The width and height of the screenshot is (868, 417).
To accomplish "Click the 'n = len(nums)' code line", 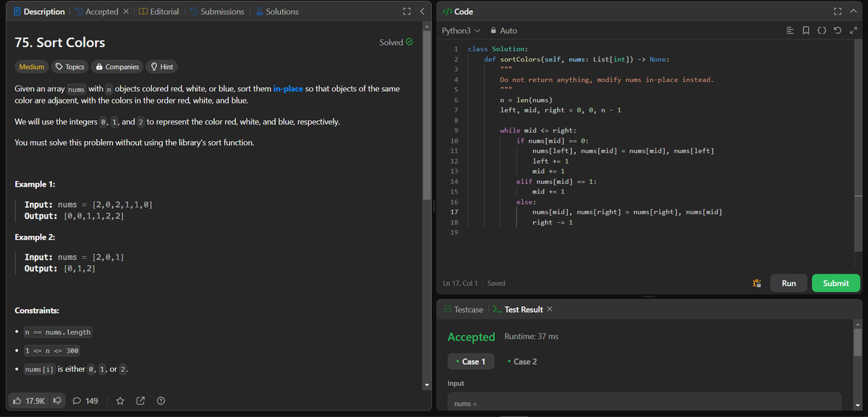I will tap(526, 99).
